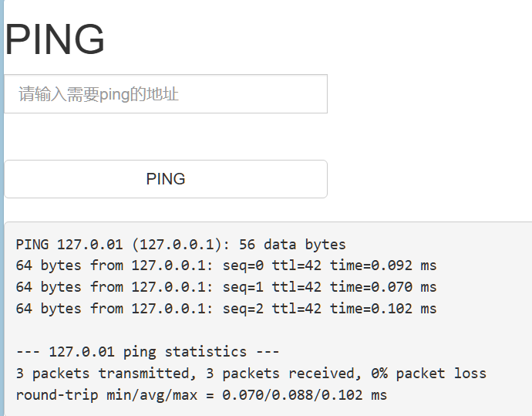Click "PING 127.0.01" at start of output
Viewport: 532px width, 416px height.
click(x=69, y=245)
